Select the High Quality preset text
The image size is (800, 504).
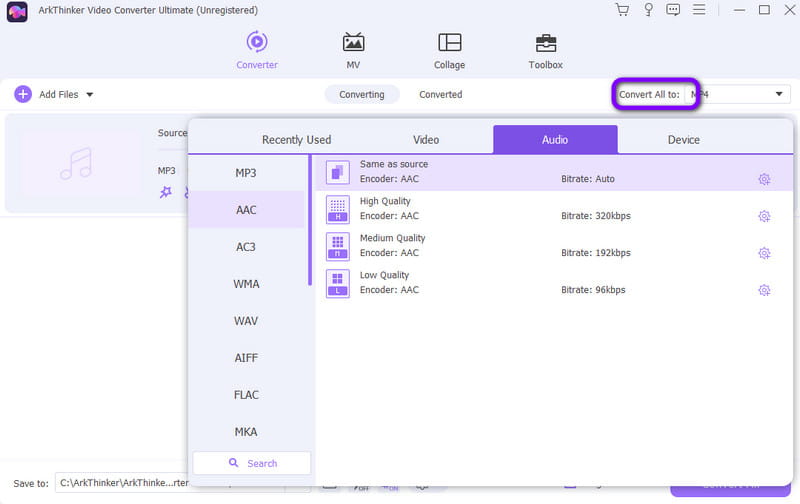385,201
